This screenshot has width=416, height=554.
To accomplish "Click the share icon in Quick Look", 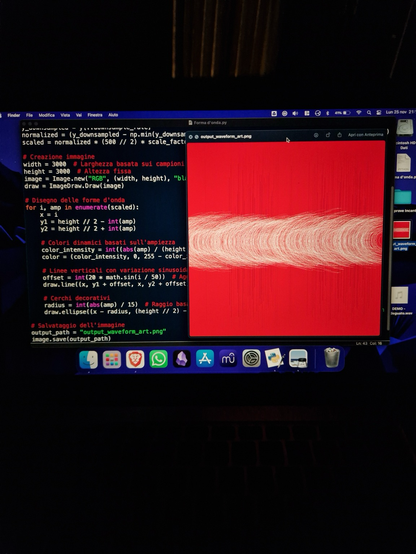I will coord(340,135).
